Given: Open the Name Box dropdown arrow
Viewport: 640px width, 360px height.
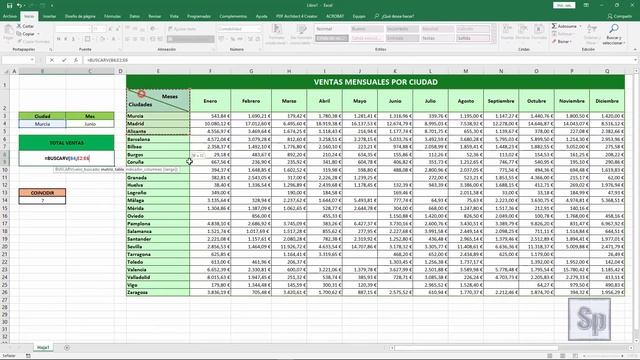Looking at the screenshot, I should [32, 60].
